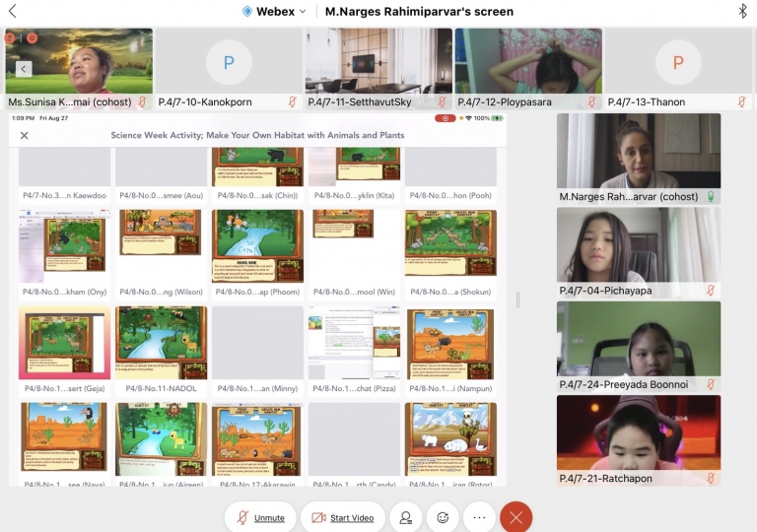Tap the battery icon in shared screen status bar
Screen dimensions: 757x532
[497, 118]
